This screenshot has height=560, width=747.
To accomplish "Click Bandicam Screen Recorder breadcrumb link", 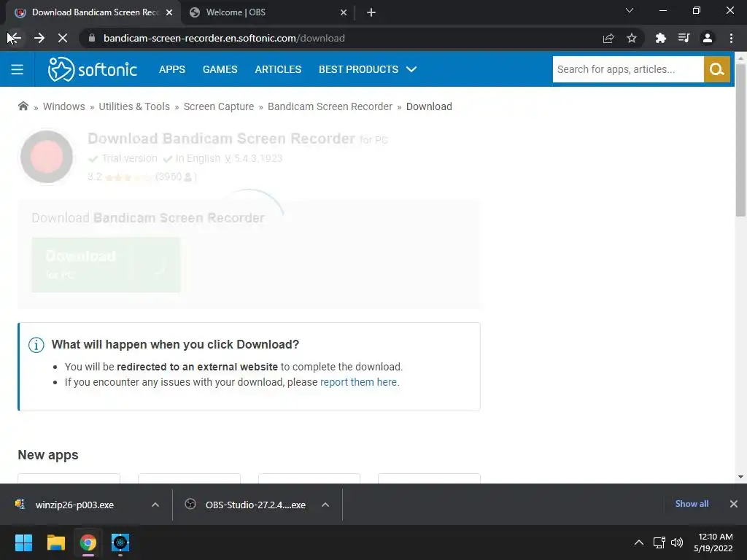I will (330, 106).
